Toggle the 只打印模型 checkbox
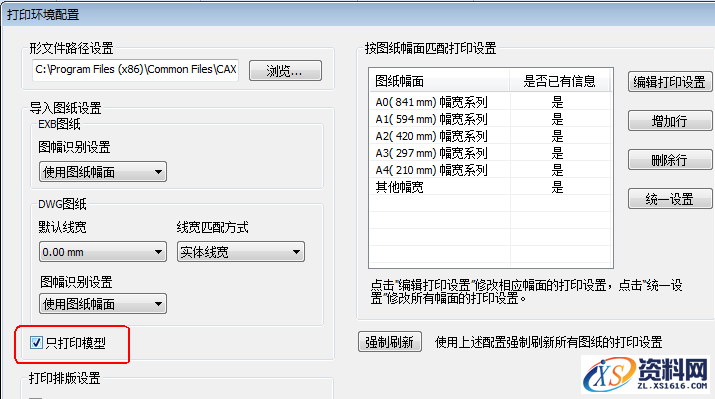 tap(36, 342)
